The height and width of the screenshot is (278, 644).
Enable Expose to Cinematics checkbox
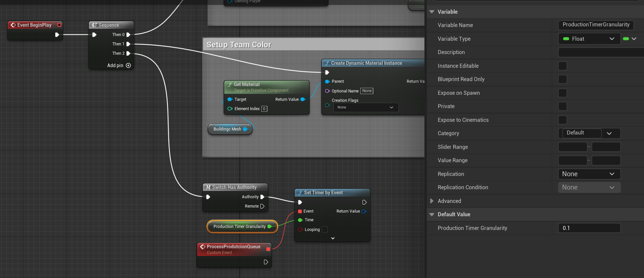point(563,120)
